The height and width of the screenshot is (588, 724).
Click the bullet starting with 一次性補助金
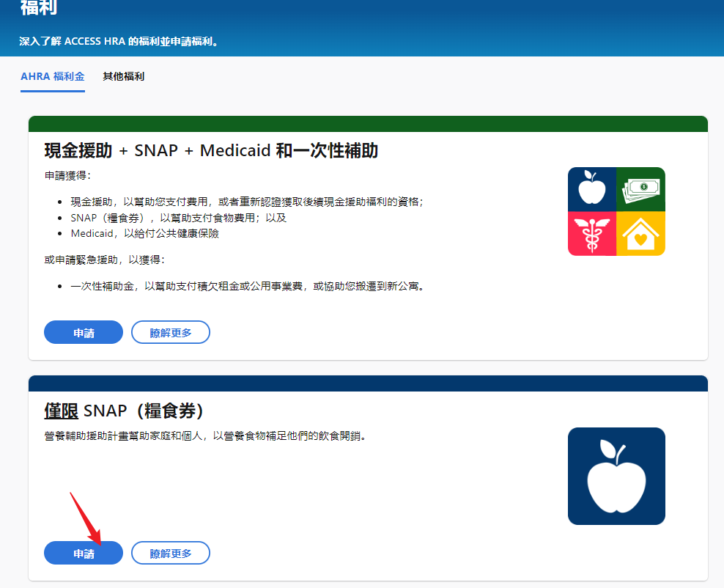click(x=248, y=287)
